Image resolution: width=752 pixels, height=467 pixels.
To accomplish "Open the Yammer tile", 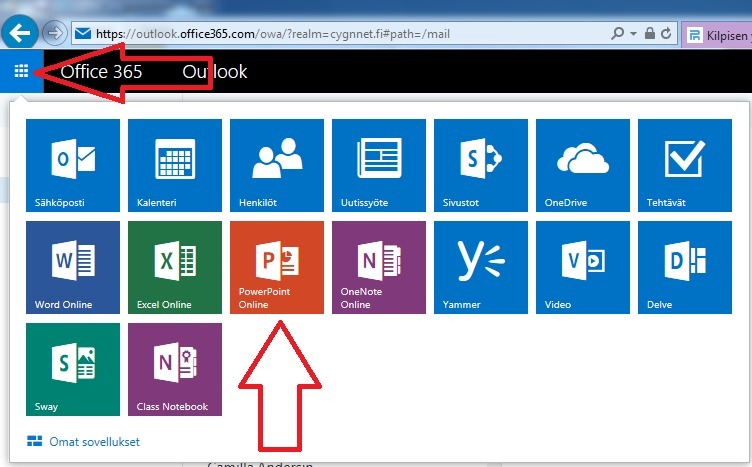I will (481, 268).
